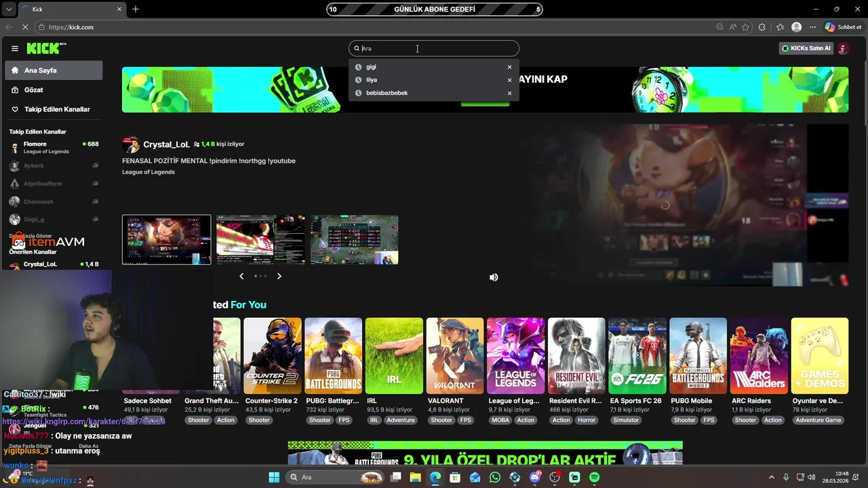The image size is (868, 488).
Task: Go to Ana Sayfa in sidebar
Action: [54, 70]
